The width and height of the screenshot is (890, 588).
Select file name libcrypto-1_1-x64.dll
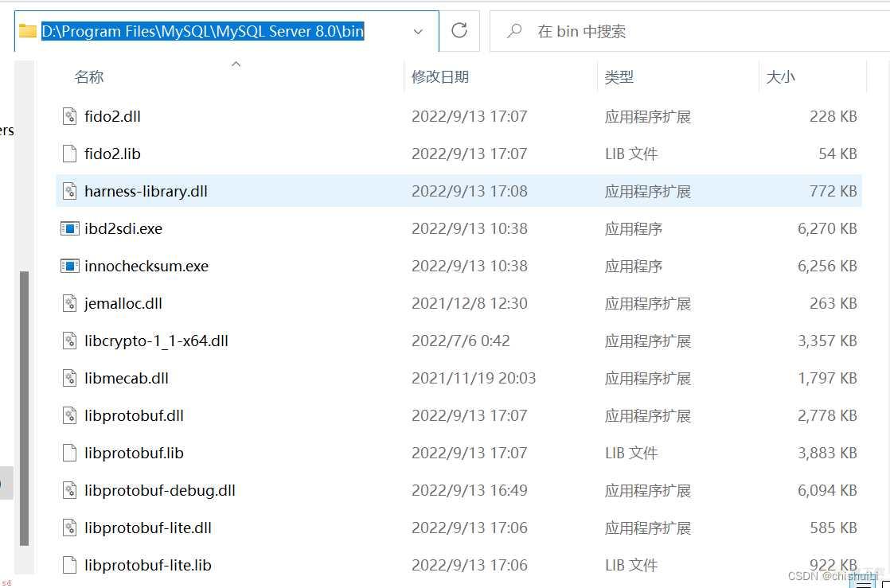tap(156, 341)
